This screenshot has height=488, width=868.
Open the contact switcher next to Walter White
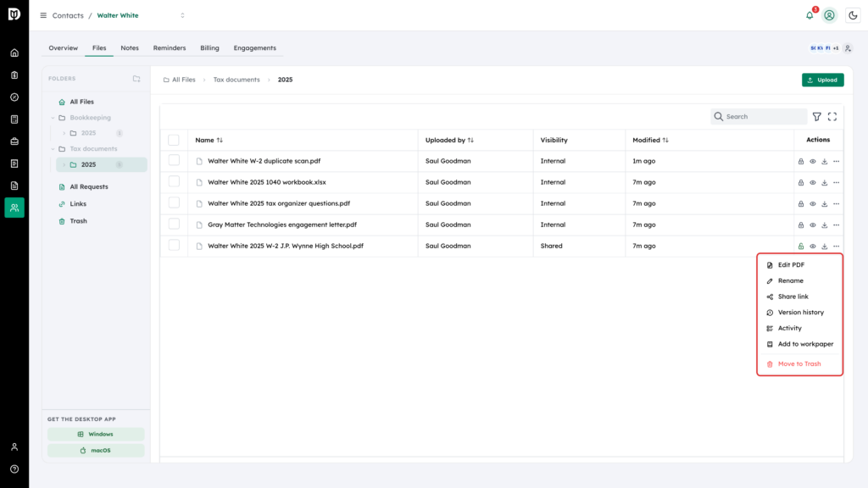tap(183, 15)
